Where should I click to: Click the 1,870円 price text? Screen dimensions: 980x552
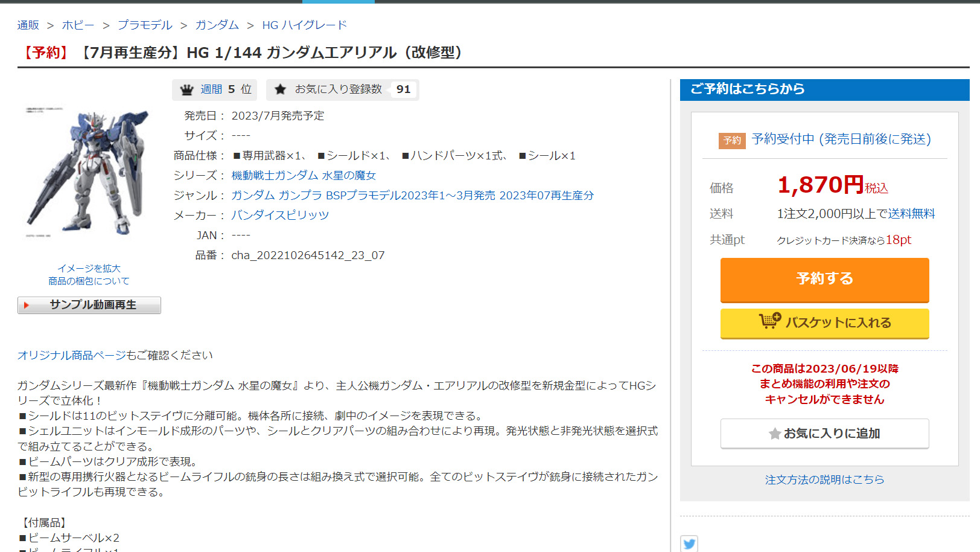pos(821,185)
